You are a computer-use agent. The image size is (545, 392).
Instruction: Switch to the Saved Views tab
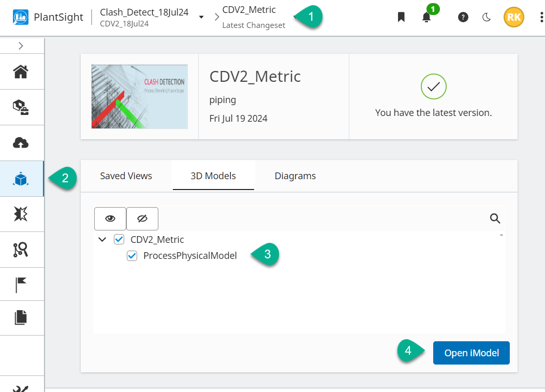[126, 176]
